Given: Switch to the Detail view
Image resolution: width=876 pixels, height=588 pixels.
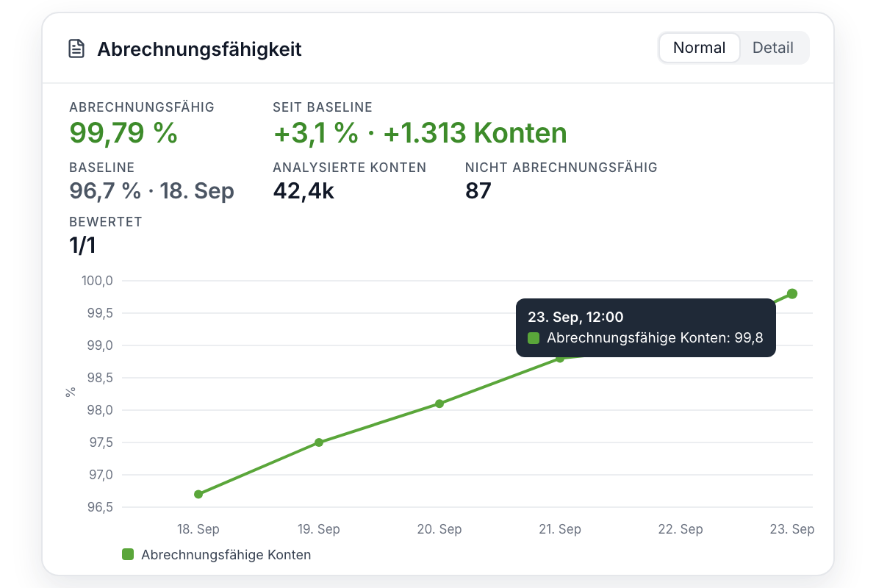Looking at the screenshot, I should tap(772, 48).
